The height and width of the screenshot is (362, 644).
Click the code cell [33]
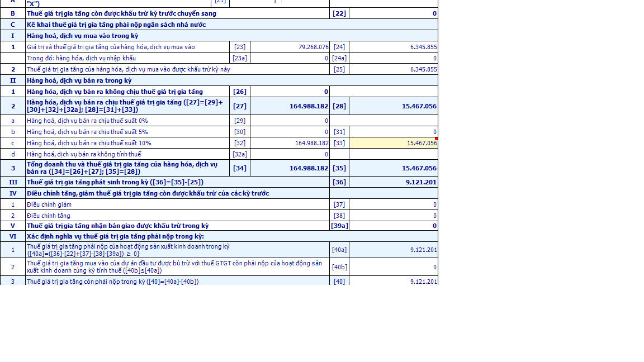pyautogui.click(x=339, y=143)
